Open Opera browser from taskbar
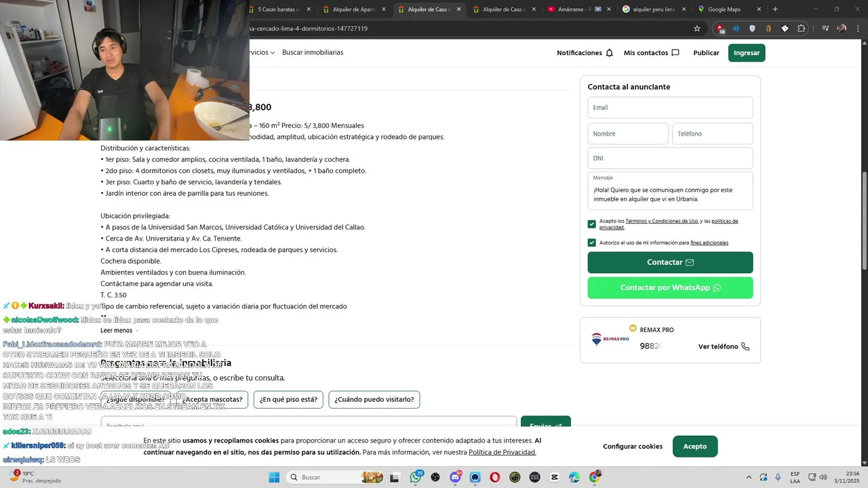 click(495, 477)
